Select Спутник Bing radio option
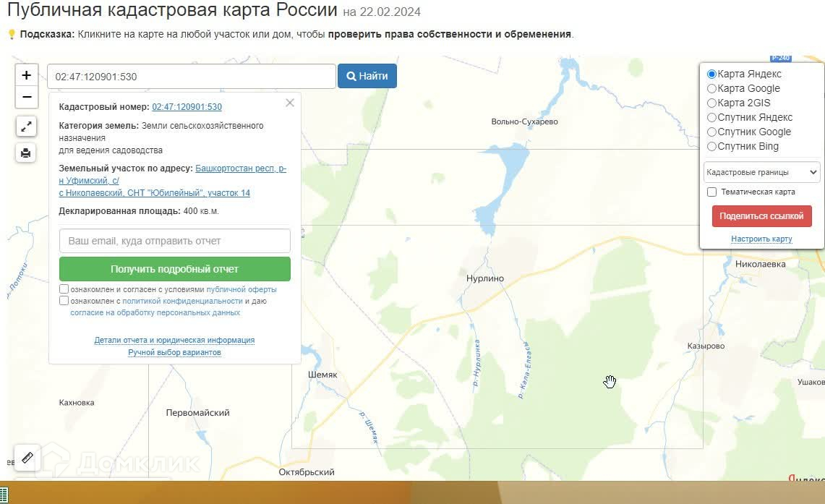 point(712,146)
